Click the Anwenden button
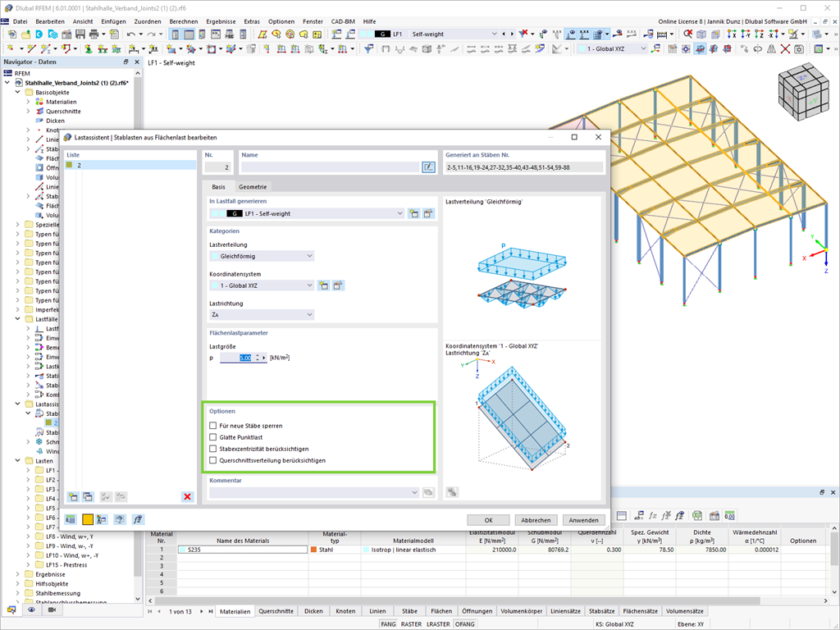 click(x=583, y=520)
